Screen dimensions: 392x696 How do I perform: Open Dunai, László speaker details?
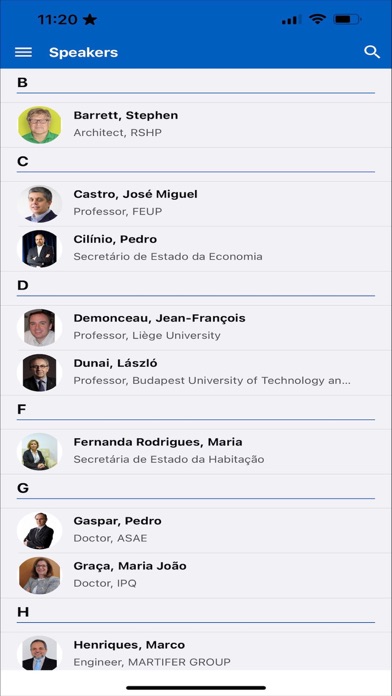[196, 372]
